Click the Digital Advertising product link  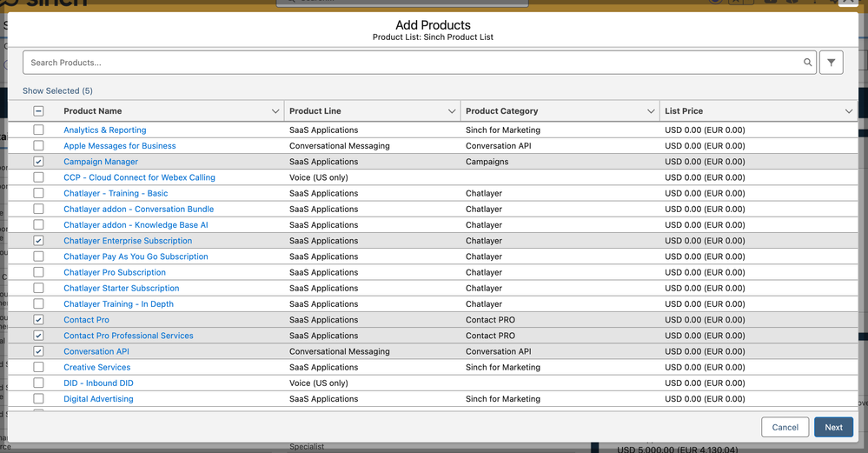(98, 399)
